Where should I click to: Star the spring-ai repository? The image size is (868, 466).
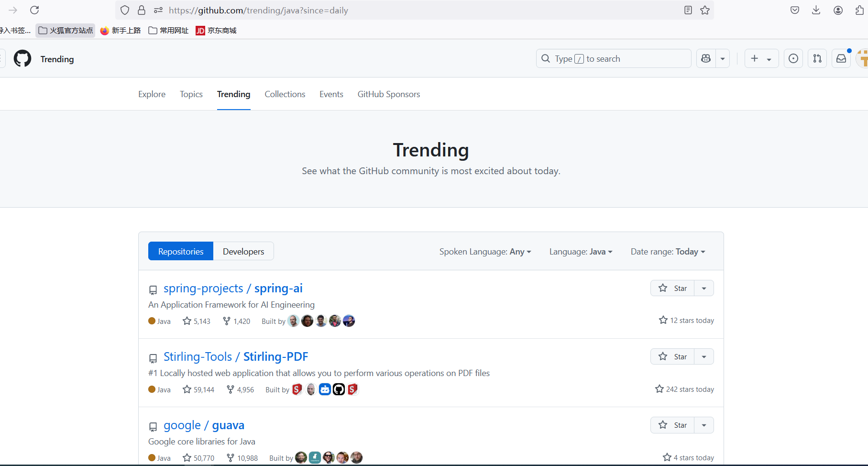pos(672,288)
